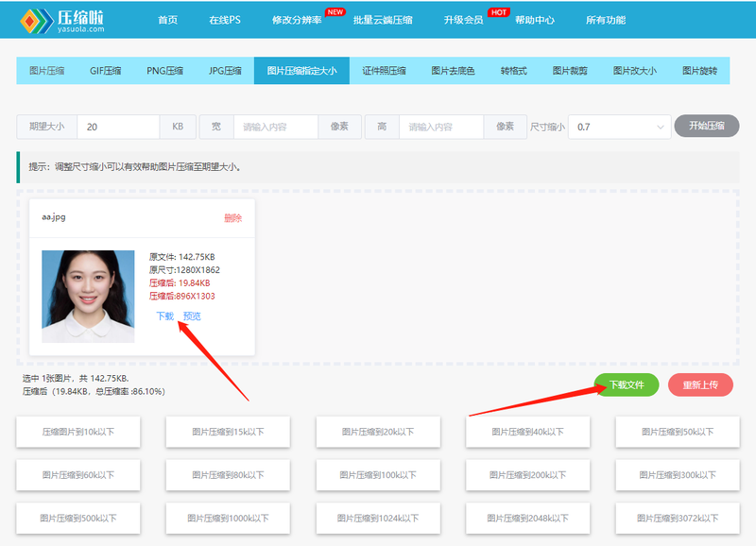Switch to the 转格式 tab

click(x=514, y=71)
